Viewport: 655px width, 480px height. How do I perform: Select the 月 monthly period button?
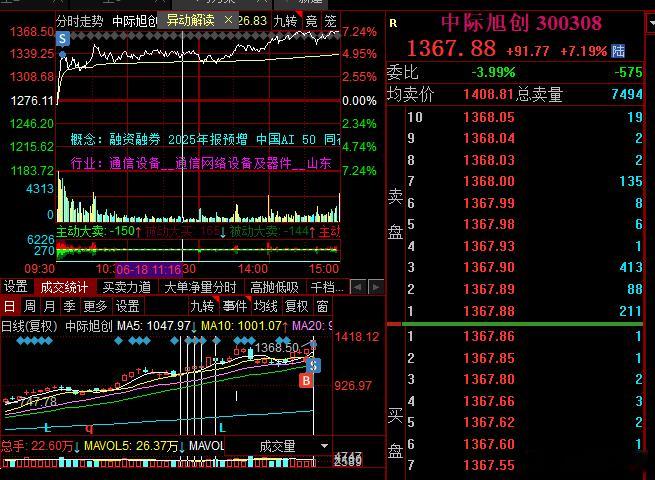click(49, 306)
